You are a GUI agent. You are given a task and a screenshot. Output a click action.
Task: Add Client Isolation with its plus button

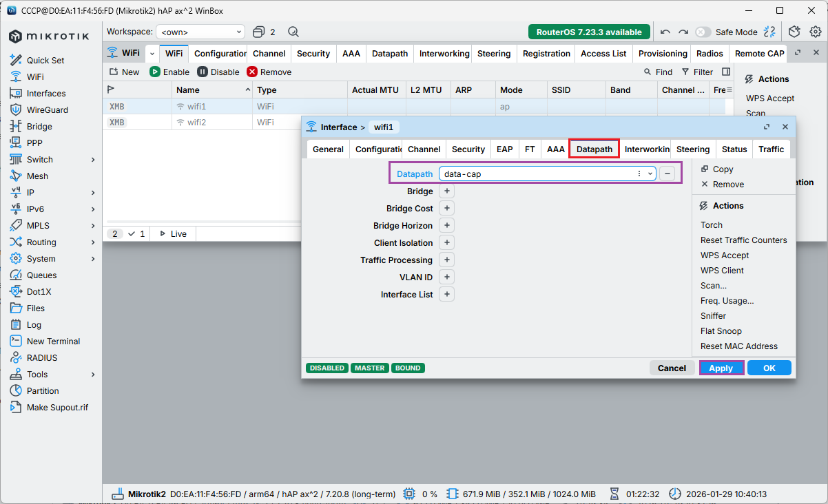(x=446, y=243)
